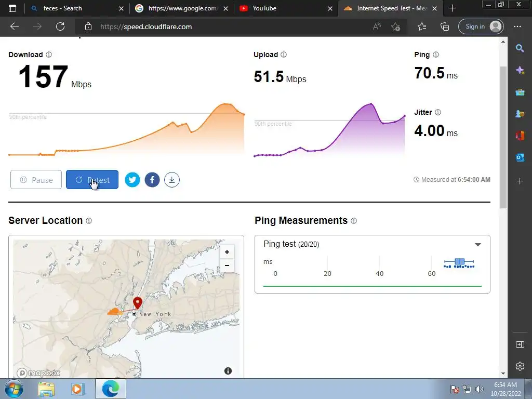532x399 pixels.
Task: Open Edge settings and more menu
Action: 517,26
